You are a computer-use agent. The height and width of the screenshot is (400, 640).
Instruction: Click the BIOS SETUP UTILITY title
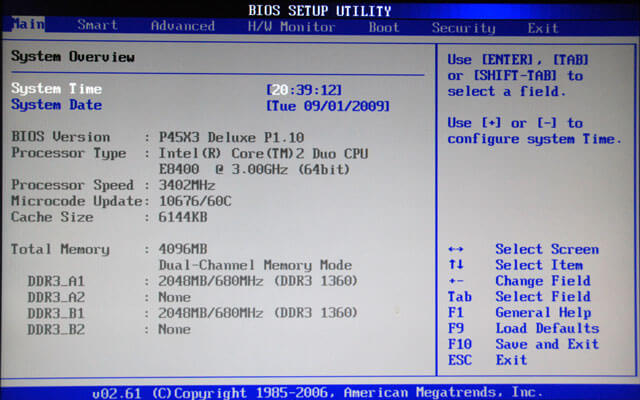[x=320, y=11]
